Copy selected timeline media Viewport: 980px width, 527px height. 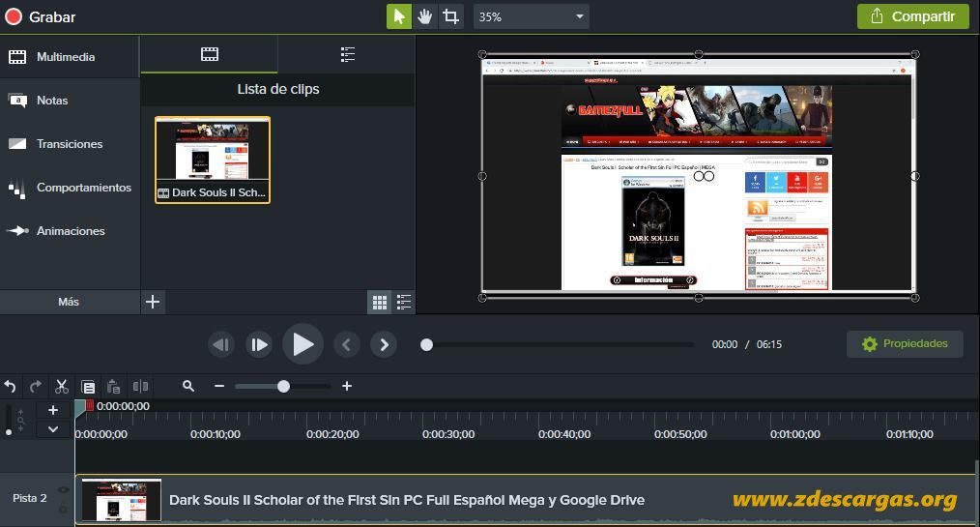tap(88, 387)
